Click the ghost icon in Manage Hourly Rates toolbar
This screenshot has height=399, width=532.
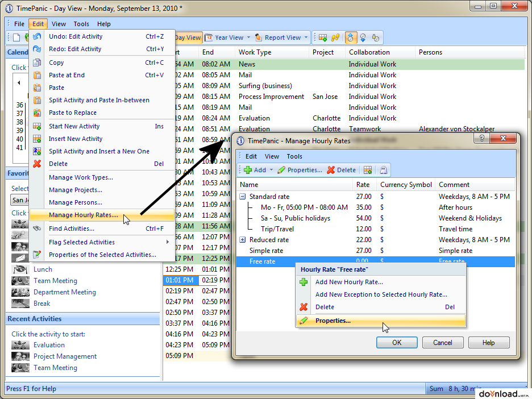click(x=384, y=170)
